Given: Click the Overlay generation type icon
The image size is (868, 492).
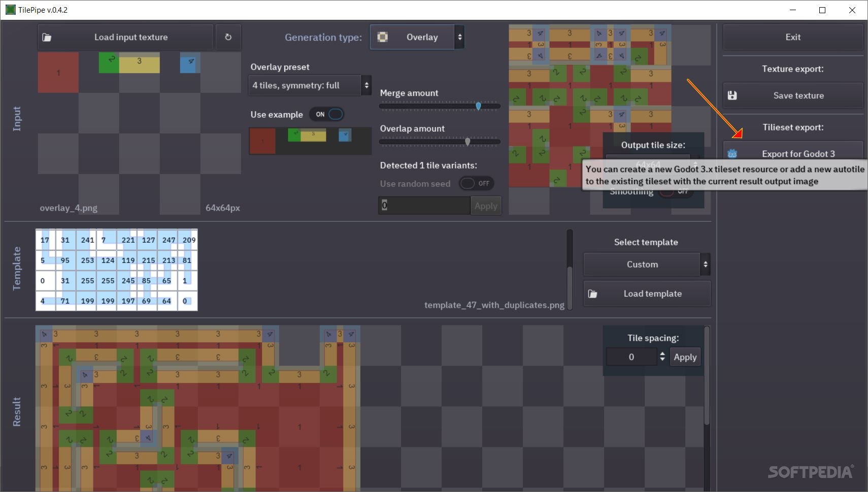Looking at the screenshot, I should 383,37.
